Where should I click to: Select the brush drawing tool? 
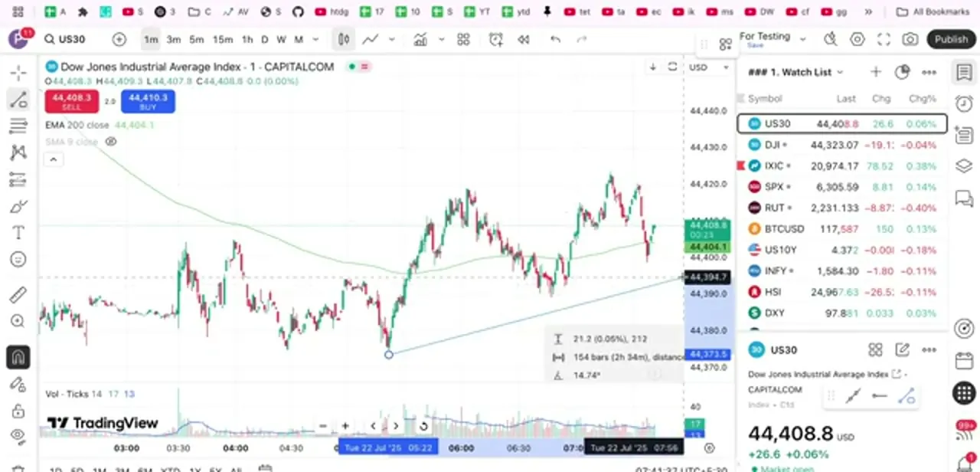click(18, 206)
